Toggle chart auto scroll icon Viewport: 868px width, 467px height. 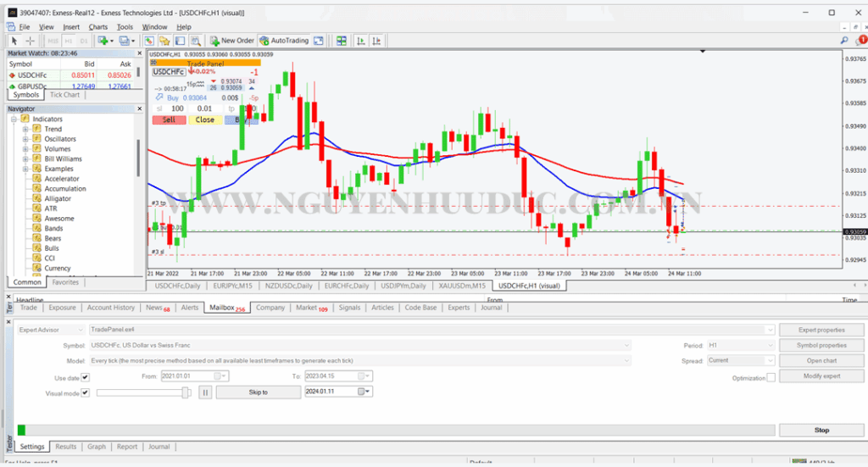click(361, 41)
